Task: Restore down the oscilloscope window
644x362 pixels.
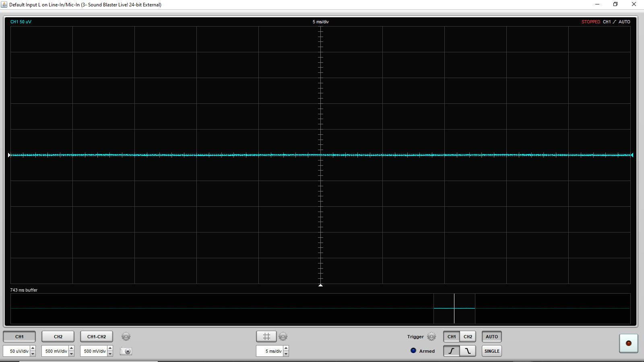Action: [x=615, y=4]
